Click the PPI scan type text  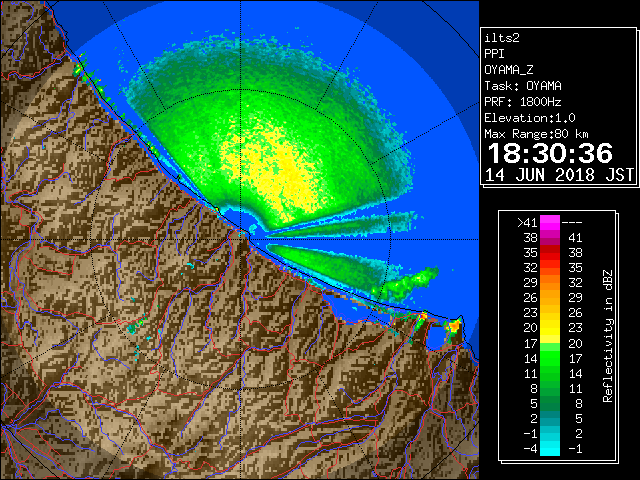pyautogui.click(x=494, y=54)
